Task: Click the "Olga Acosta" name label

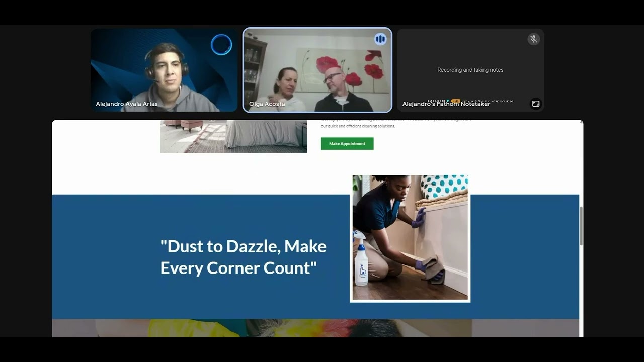Action: 267,104
